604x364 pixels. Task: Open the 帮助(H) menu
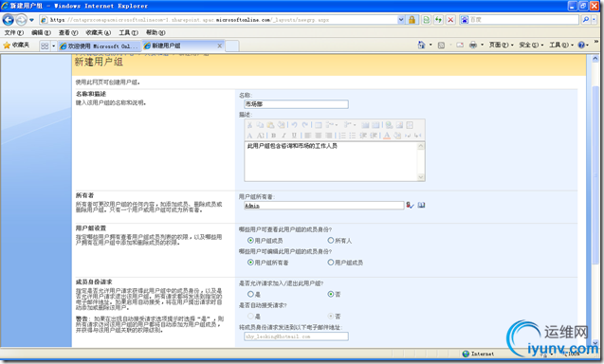[x=156, y=33]
